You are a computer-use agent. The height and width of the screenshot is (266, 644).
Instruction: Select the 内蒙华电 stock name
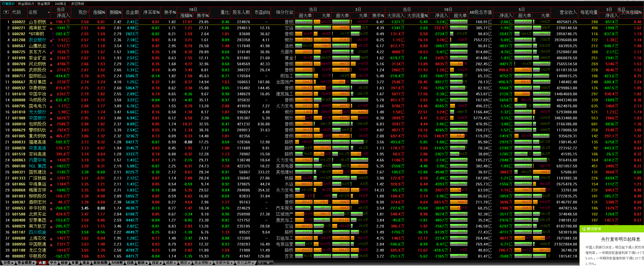pos(38,160)
